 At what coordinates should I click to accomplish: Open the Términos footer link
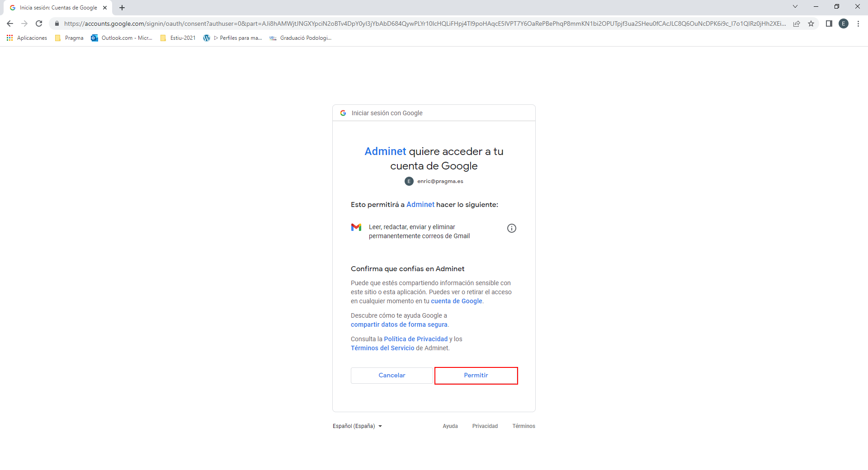(524, 426)
